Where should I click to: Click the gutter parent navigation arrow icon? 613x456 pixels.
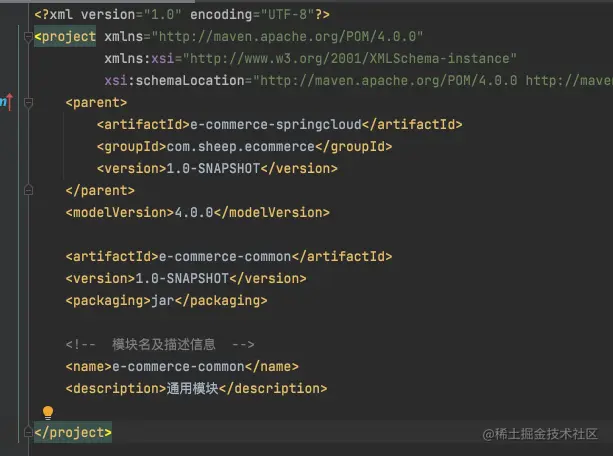pos(7,102)
